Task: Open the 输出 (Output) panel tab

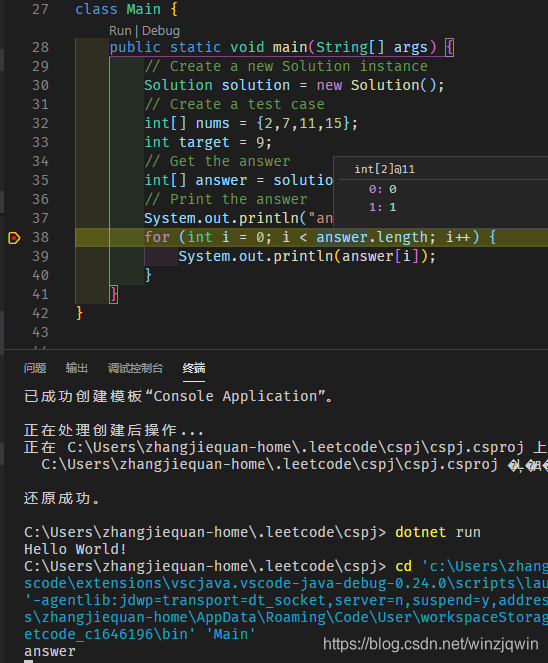Action: click(x=77, y=368)
